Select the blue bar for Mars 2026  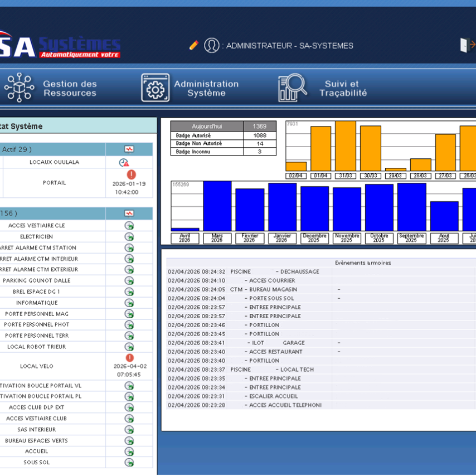coord(217,205)
